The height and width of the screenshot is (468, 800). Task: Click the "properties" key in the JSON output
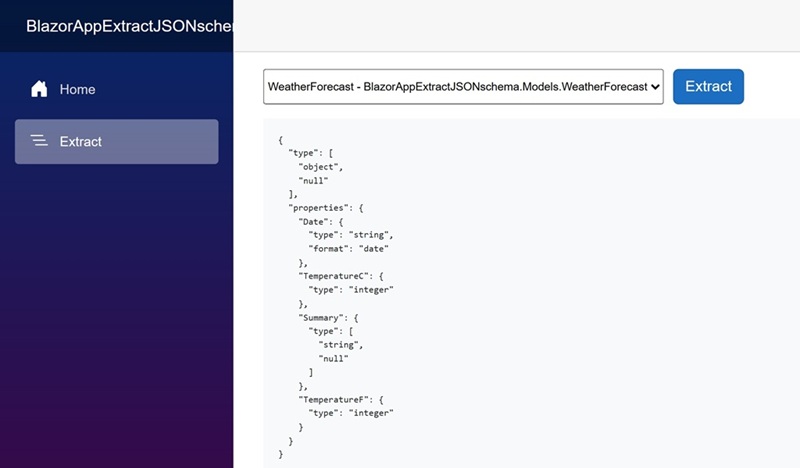pos(320,208)
